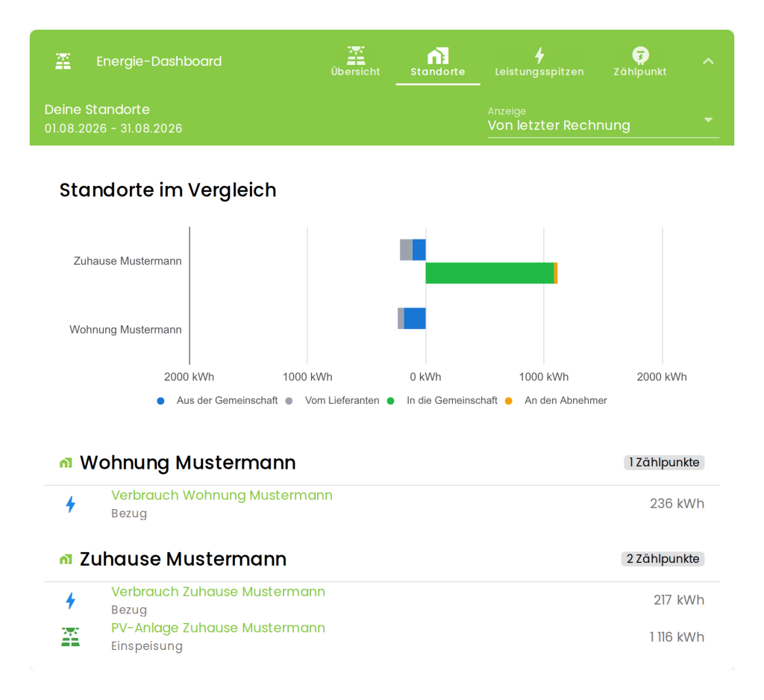Click the '2 Zählpunkte' badge
764x700 pixels.
point(663,559)
